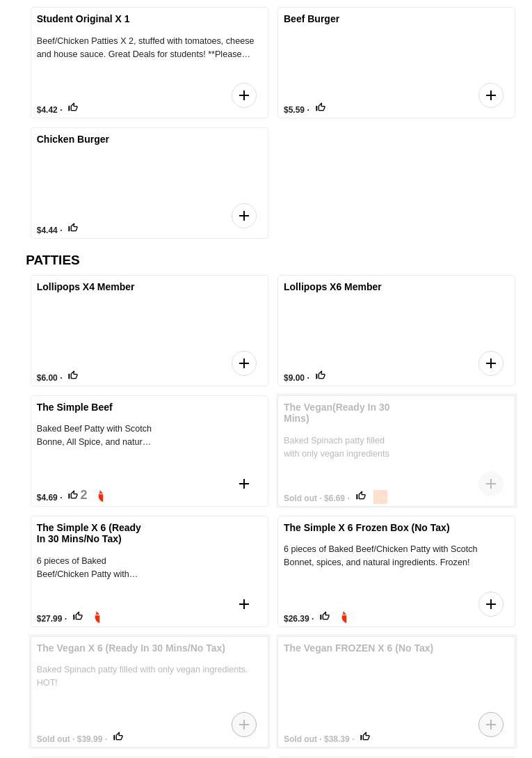Click the peach swatch on The Vegan item

point(380,497)
